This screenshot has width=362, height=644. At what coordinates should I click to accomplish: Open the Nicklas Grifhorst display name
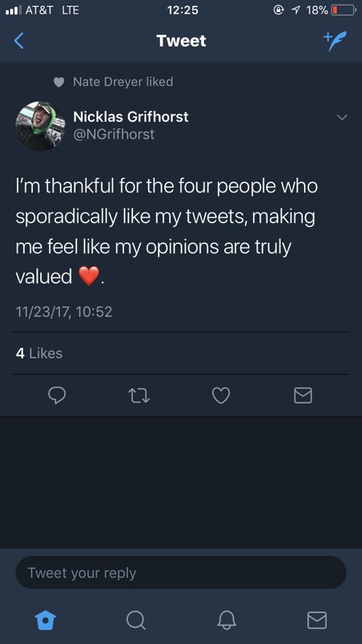click(x=131, y=116)
